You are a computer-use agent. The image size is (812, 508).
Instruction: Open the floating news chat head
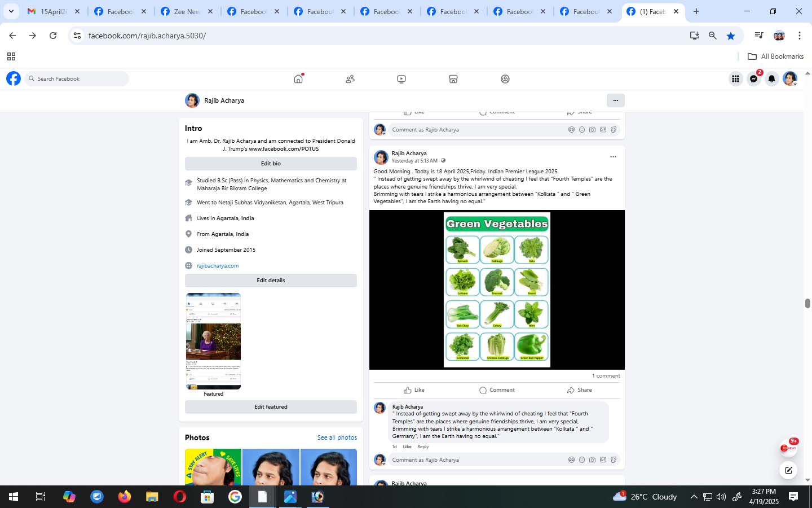788,447
